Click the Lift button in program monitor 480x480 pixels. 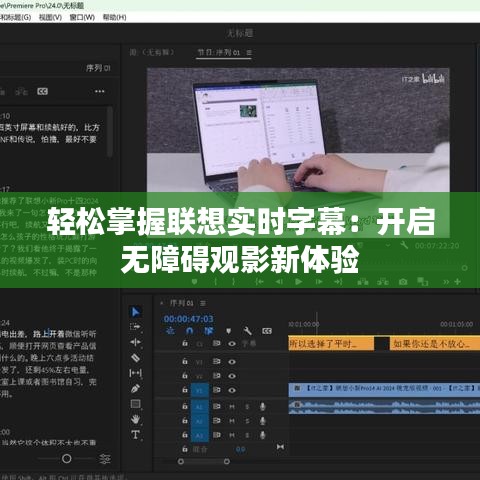coord(363,282)
